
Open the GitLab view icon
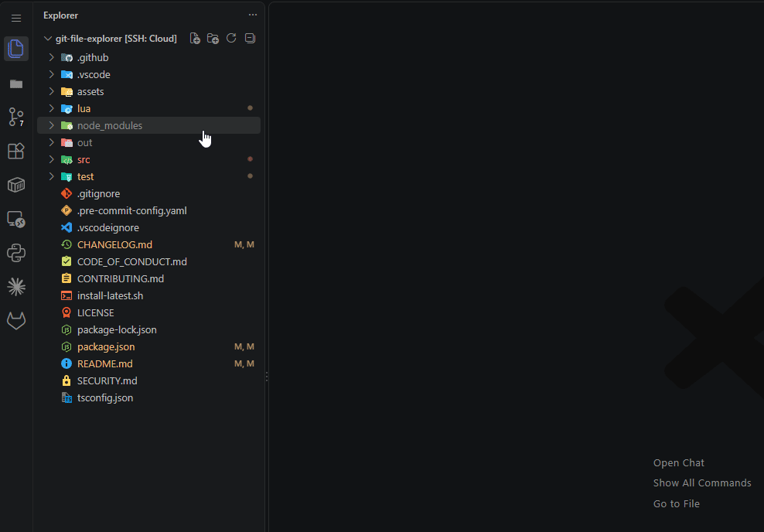click(x=16, y=321)
